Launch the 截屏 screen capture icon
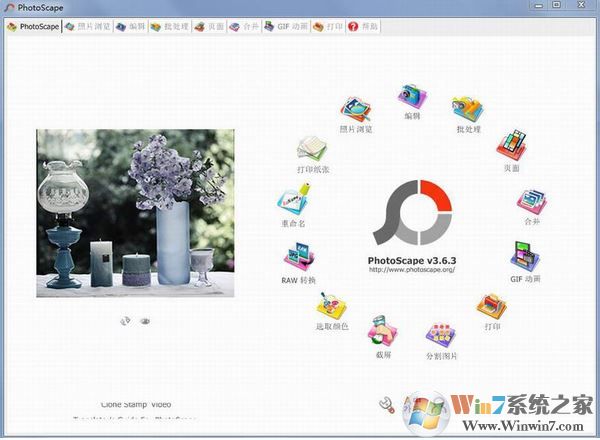This screenshot has height=440, width=600. [x=381, y=331]
